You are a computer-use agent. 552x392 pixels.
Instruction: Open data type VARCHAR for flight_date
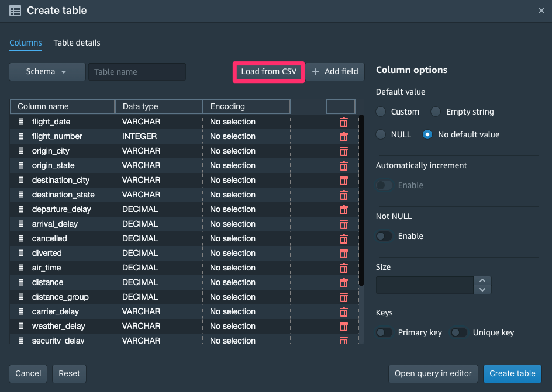(x=158, y=122)
